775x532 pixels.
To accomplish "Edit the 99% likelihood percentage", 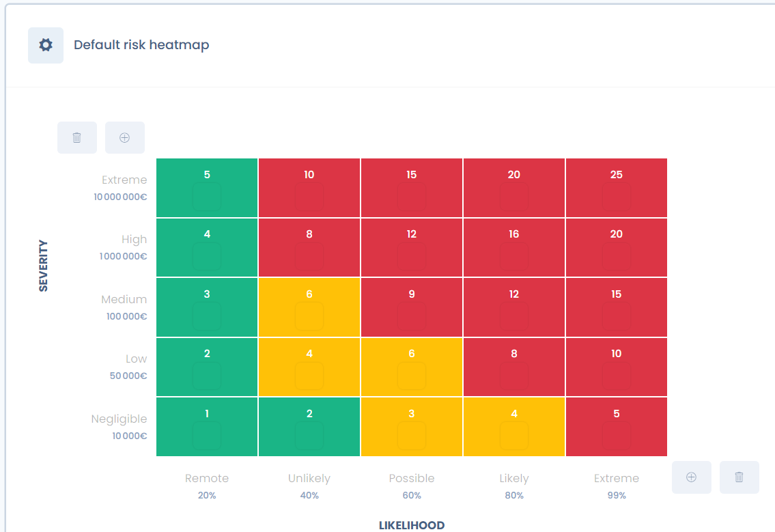I will [x=616, y=495].
